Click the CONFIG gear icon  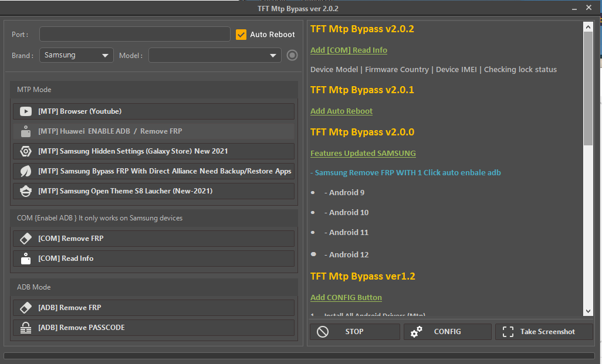[x=417, y=331]
